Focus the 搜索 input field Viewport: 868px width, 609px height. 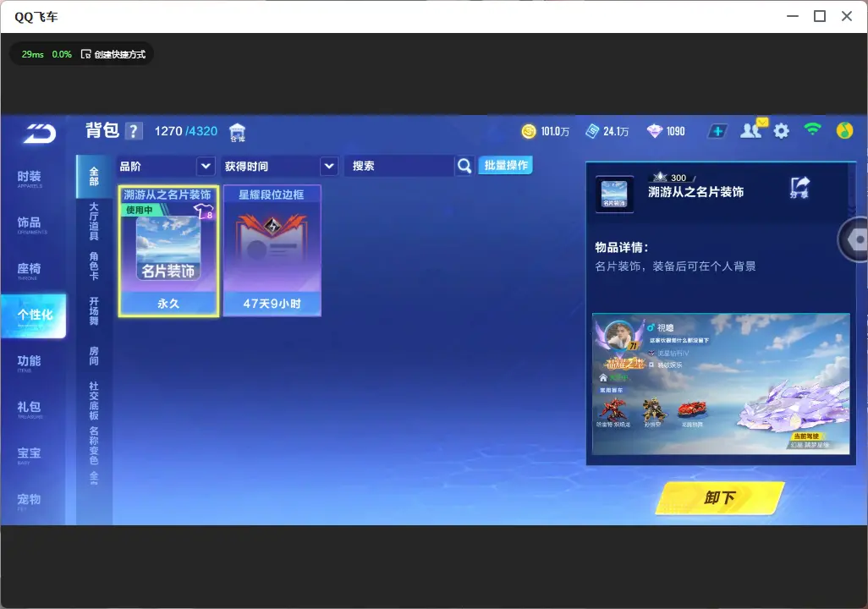399,166
